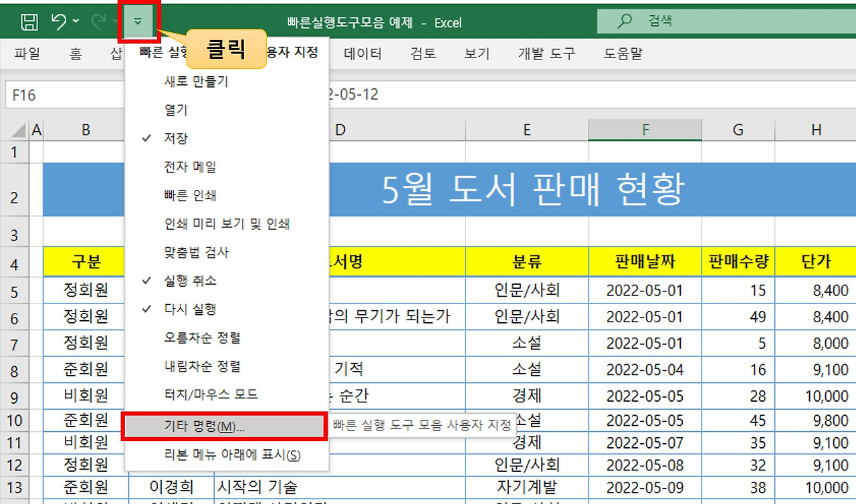
Task: Open the 파일 ribbon tab
Action: coord(26,54)
